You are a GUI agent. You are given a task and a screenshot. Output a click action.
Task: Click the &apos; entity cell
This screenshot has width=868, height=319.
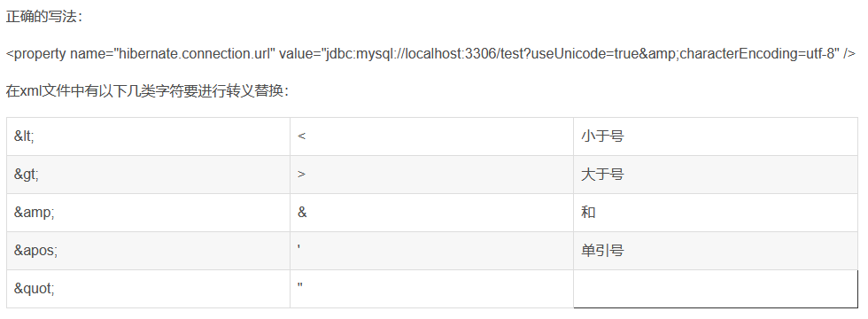pyautogui.click(x=149, y=251)
